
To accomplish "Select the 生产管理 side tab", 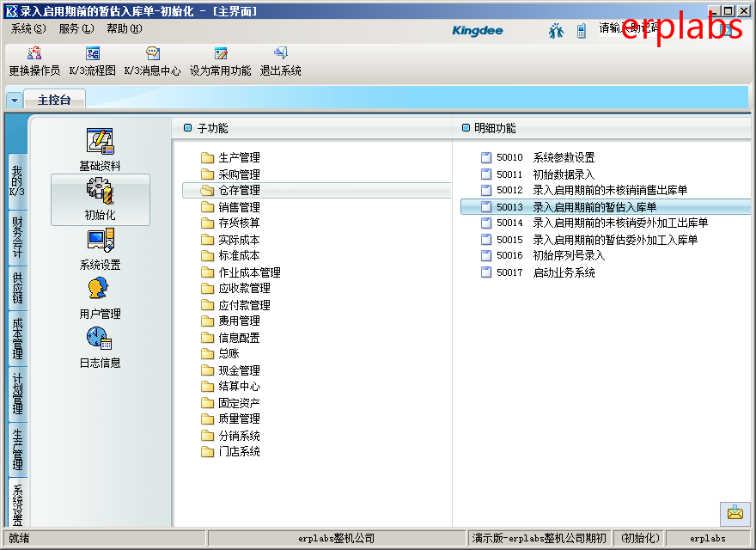I will pyautogui.click(x=18, y=449).
